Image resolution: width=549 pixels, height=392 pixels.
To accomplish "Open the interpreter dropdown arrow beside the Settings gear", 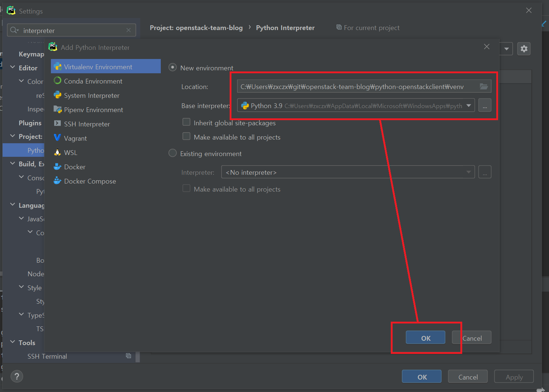I will point(507,49).
